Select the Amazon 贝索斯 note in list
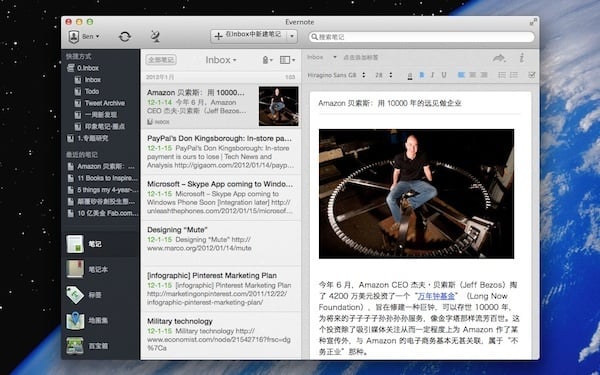The height and width of the screenshot is (375, 600). click(x=221, y=106)
